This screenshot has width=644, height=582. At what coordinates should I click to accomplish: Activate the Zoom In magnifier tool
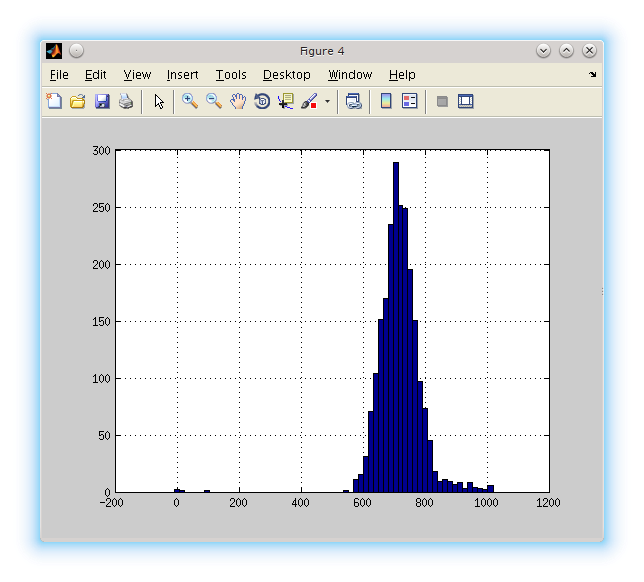[190, 101]
